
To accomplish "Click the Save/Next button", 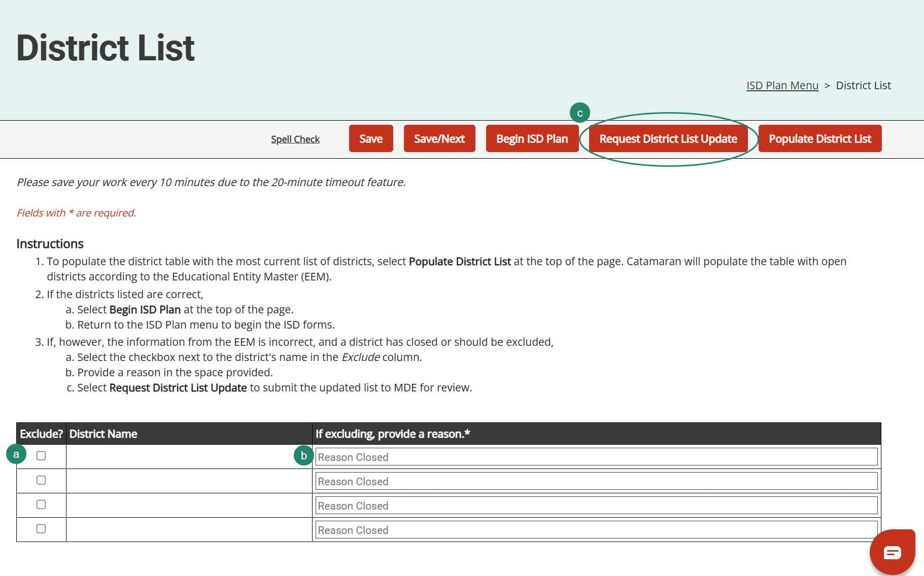I will click(x=439, y=138).
